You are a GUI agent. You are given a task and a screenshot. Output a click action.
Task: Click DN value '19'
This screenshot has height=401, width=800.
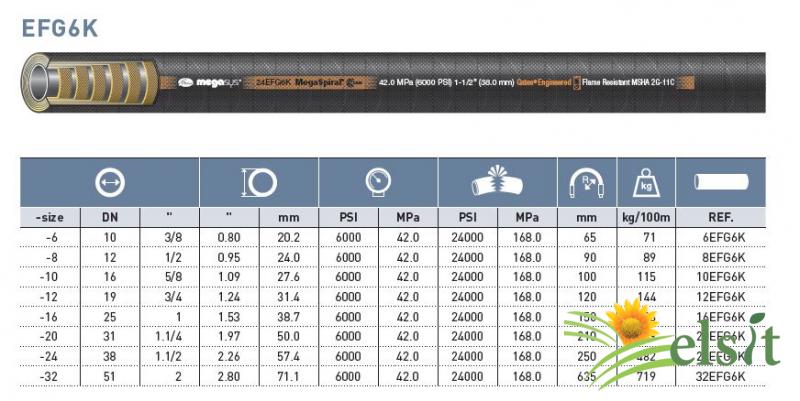coord(110,297)
